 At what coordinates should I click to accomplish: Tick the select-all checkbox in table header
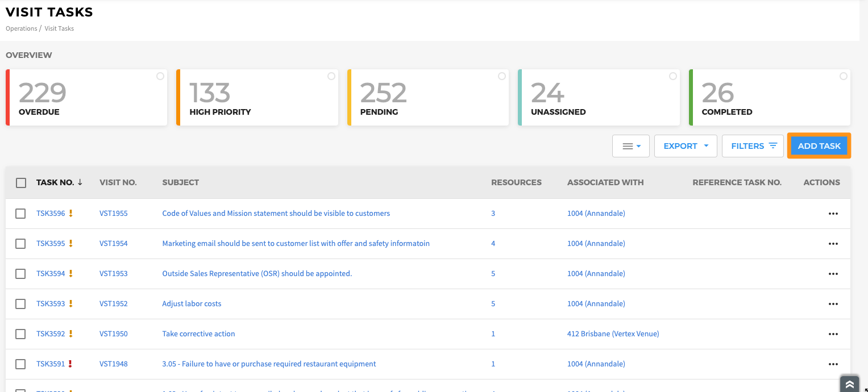point(21,183)
